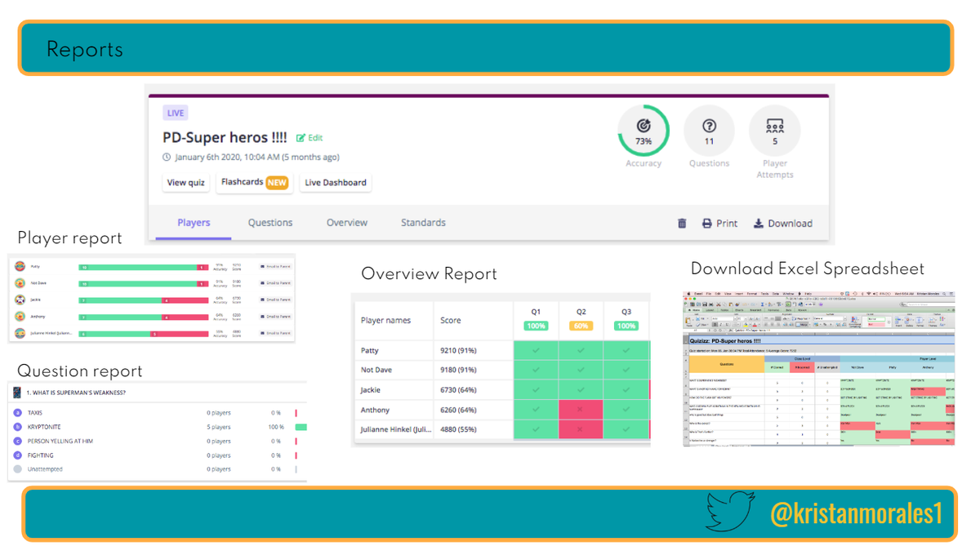
Task: Click Anthony's avatar in player report
Action: 20,317
